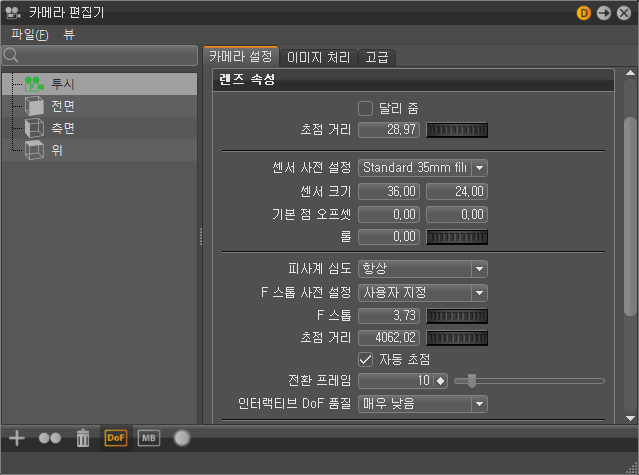Click the cube icon beside 위
This screenshot has height=475, width=639.
click(34, 150)
